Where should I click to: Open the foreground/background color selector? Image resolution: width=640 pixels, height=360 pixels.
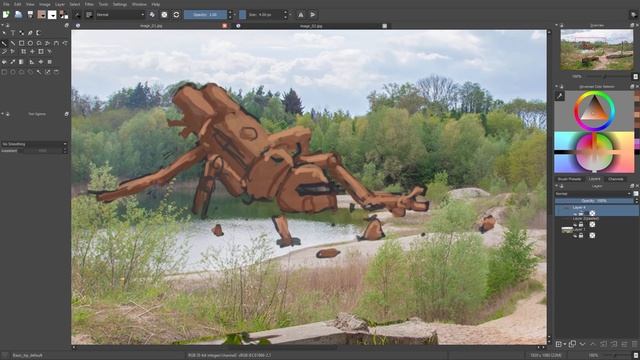64,14
